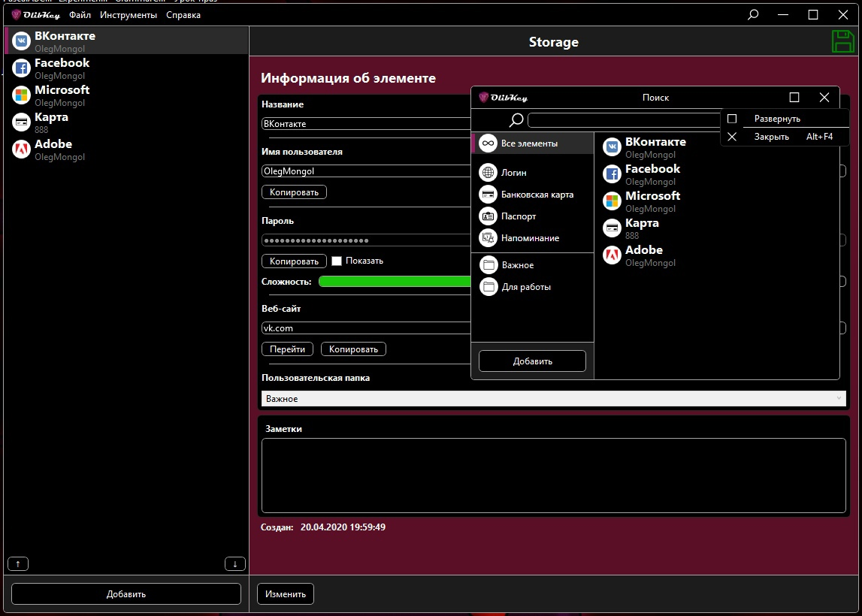Viewport: 862px width, 616px height.
Task: Click the OlibKey logo in the Поиск window
Action: point(503,98)
